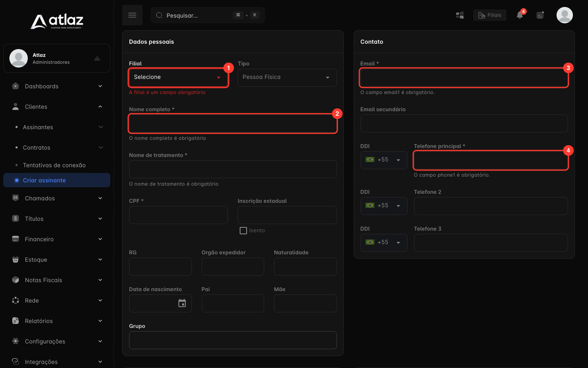
Task: Open the Tipo Pessoa Física dropdown
Action: (x=287, y=77)
